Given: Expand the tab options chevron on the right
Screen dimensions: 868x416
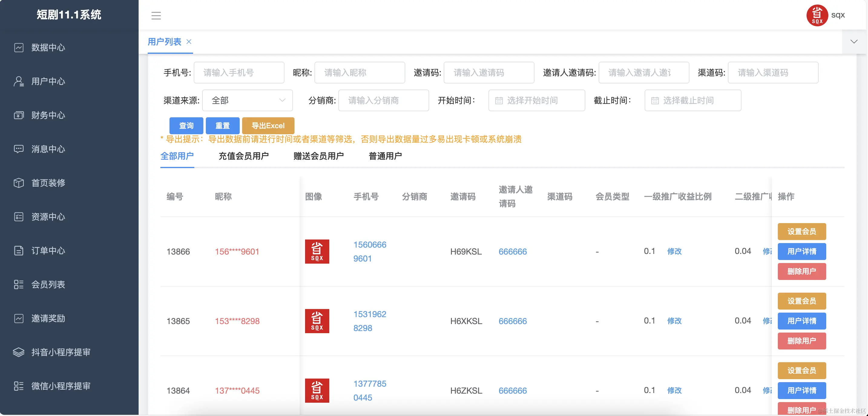Looking at the screenshot, I should [x=853, y=41].
